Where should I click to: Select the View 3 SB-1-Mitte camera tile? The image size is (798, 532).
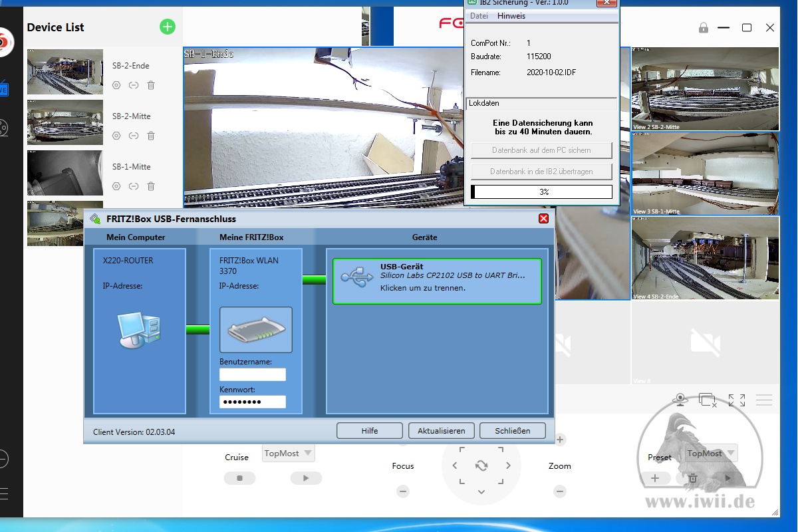click(705, 174)
